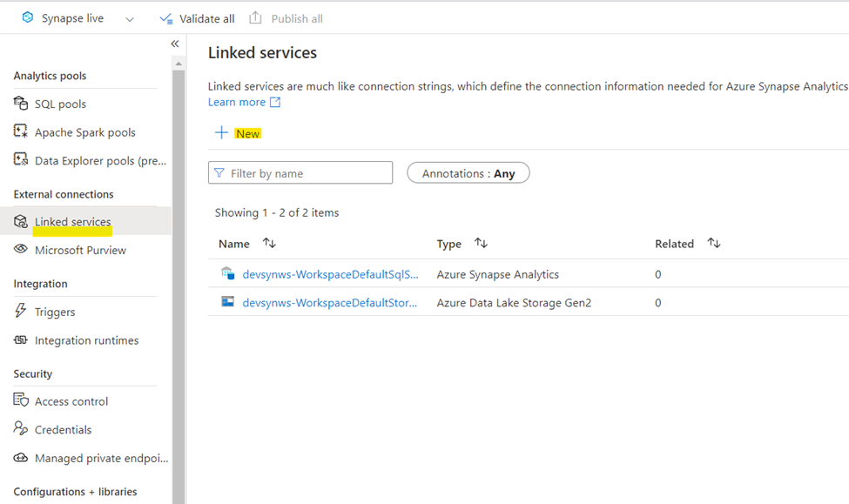Open the Annotations filter dropdown

click(468, 173)
